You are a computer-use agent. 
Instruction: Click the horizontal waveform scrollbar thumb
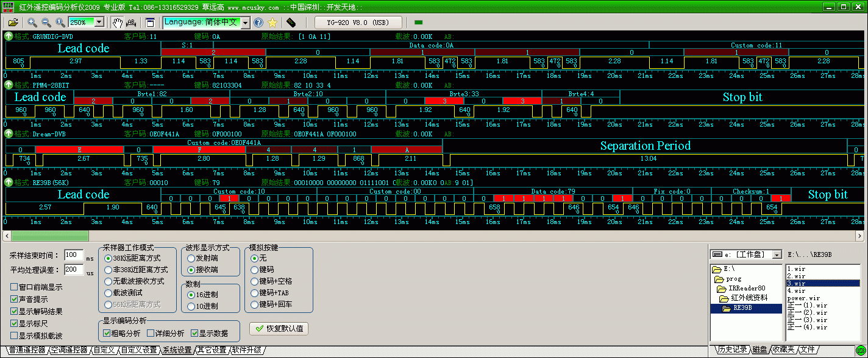[50, 236]
